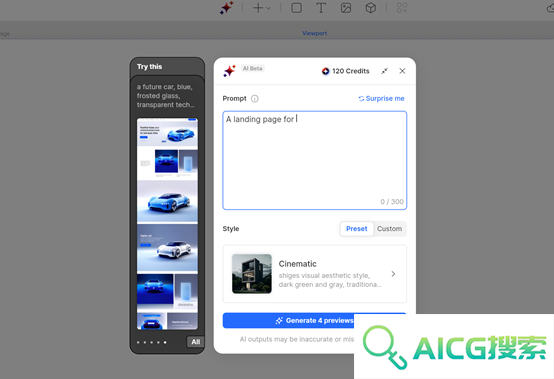Click the 0 / 300 character counter
The height and width of the screenshot is (379, 554).
click(392, 202)
